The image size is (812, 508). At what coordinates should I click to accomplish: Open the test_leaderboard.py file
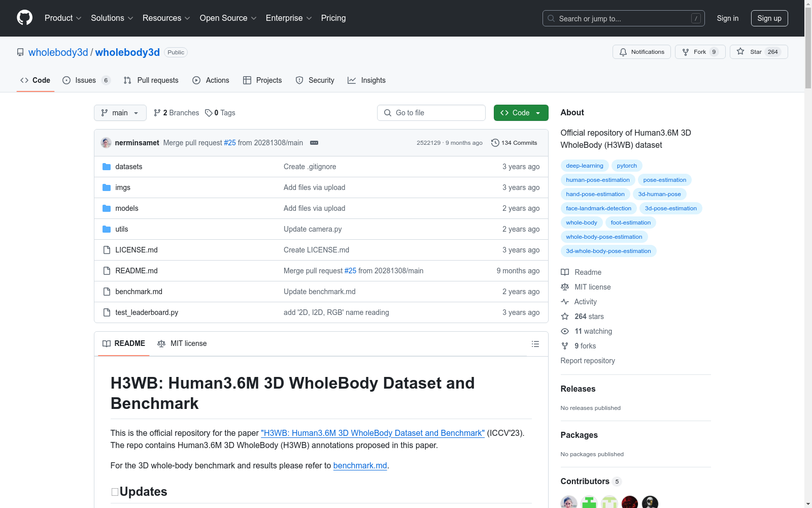(147, 312)
